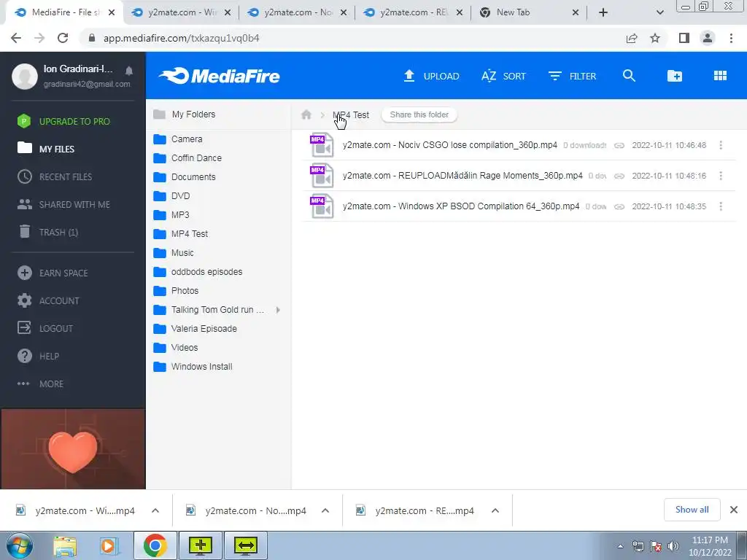Click LOGOUT in sidebar
Viewport: 747px width, 560px height.
point(45,328)
